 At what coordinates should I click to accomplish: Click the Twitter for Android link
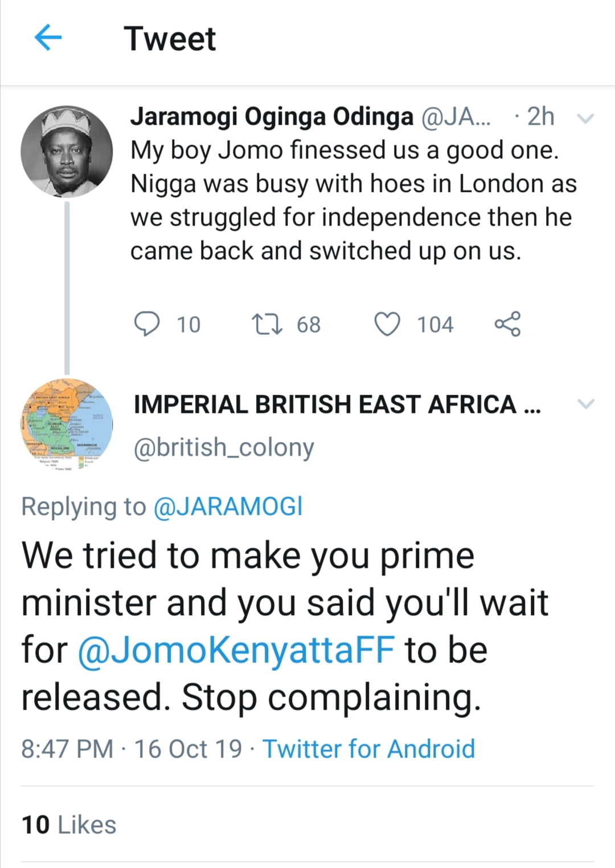[x=368, y=748]
